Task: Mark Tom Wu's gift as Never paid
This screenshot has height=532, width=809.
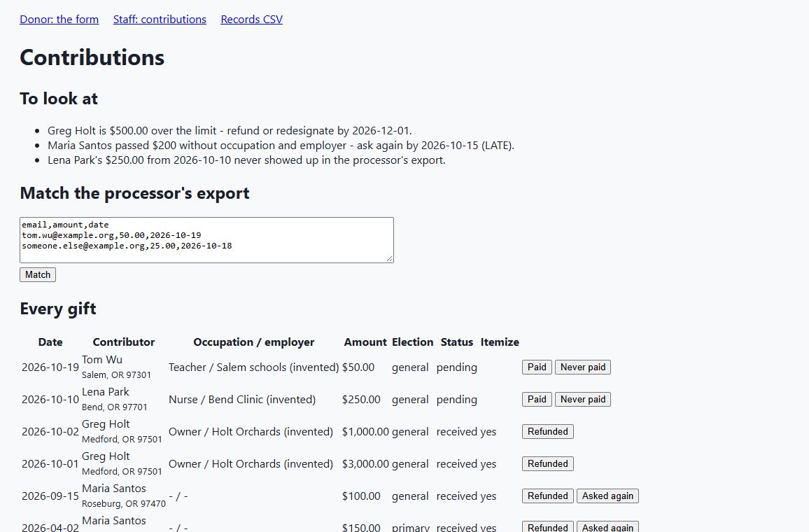Action: tap(582, 367)
